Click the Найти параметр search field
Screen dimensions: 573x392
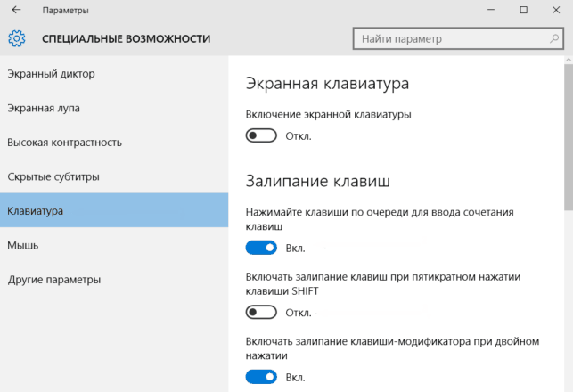(x=458, y=38)
